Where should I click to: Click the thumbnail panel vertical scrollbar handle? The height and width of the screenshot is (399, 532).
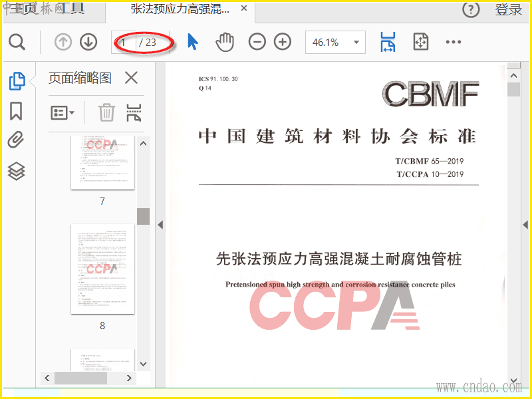[143, 216]
